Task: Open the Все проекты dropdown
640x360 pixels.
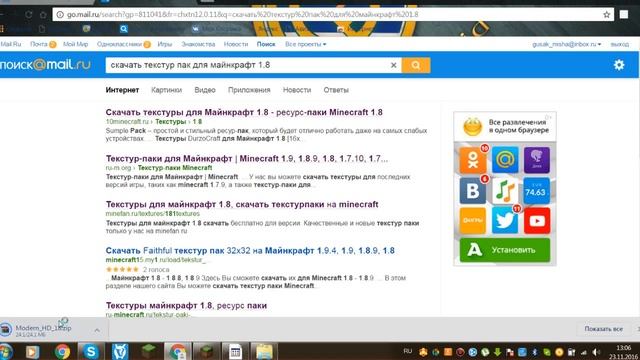Action: 305,44
